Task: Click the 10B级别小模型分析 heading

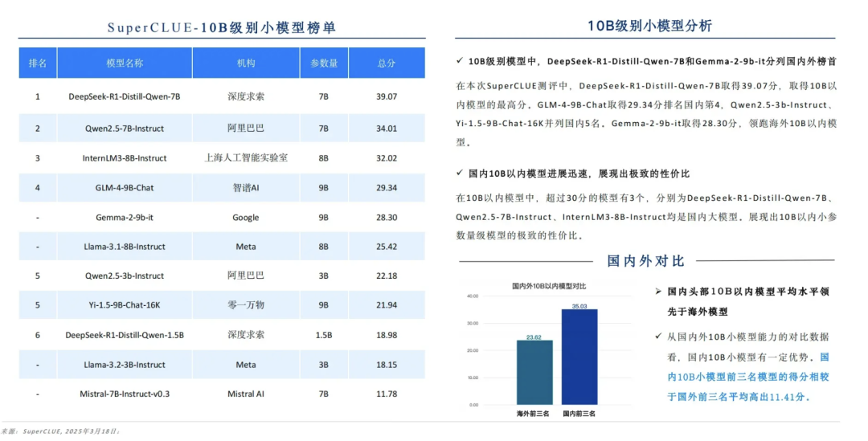Action: pyautogui.click(x=650, y=26)
